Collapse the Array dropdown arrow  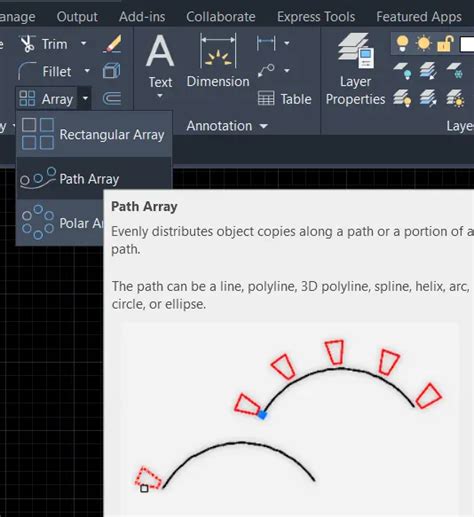pos(85,98)
